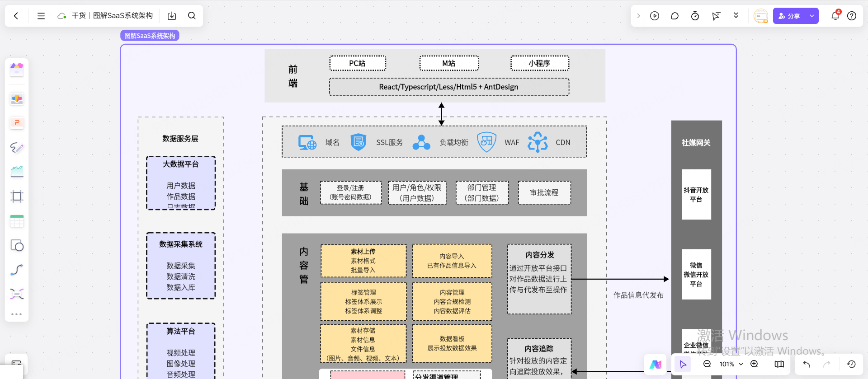Open the template library icon in sidebar
The image size is (868, 379).
[17, 70]
